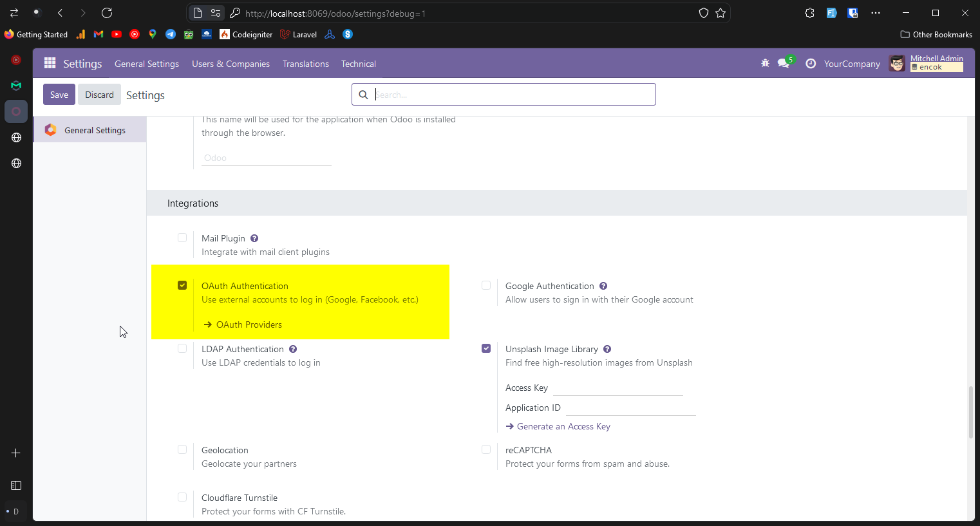This screenshot has height=526, width=980.
Task: Open the Gmail bookmark icon
Action: [x=99, y=34]
